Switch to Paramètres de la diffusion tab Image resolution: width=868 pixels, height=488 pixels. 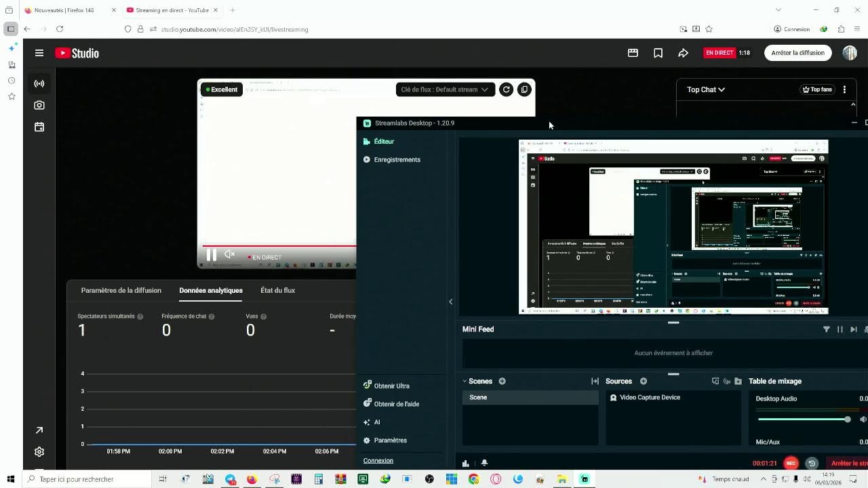pyautogui.click(x=121, y=290)
